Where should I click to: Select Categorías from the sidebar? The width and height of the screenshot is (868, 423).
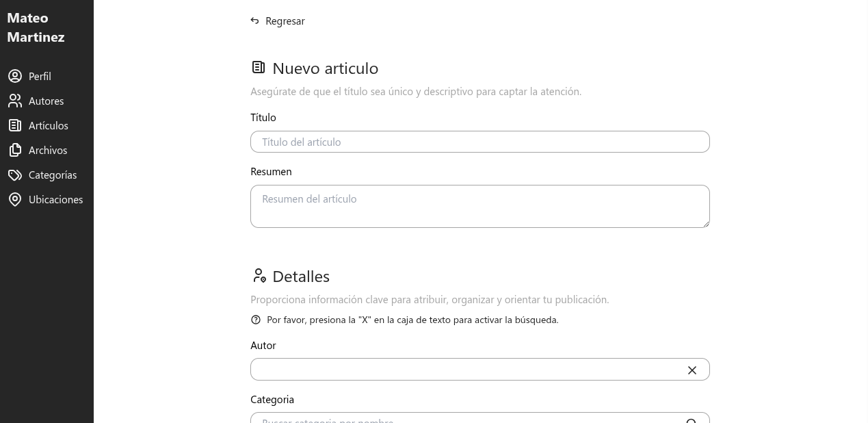[x=53, y=175]
